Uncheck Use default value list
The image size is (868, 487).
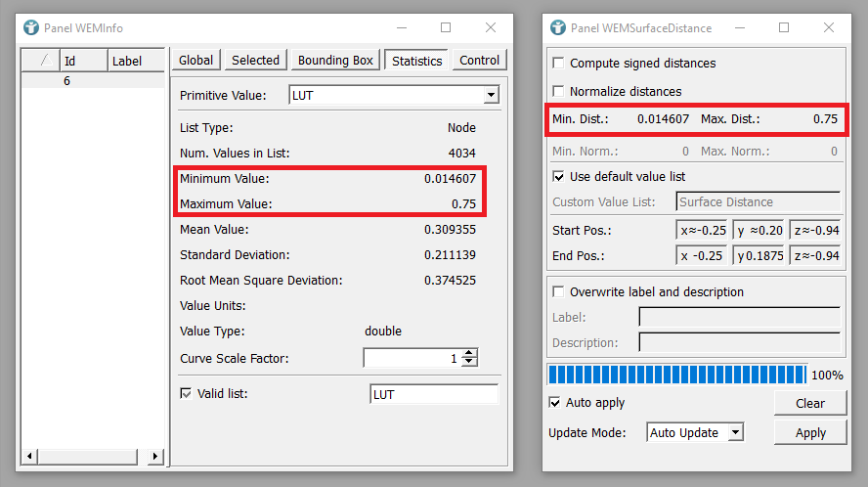click(x=559, y=177)
